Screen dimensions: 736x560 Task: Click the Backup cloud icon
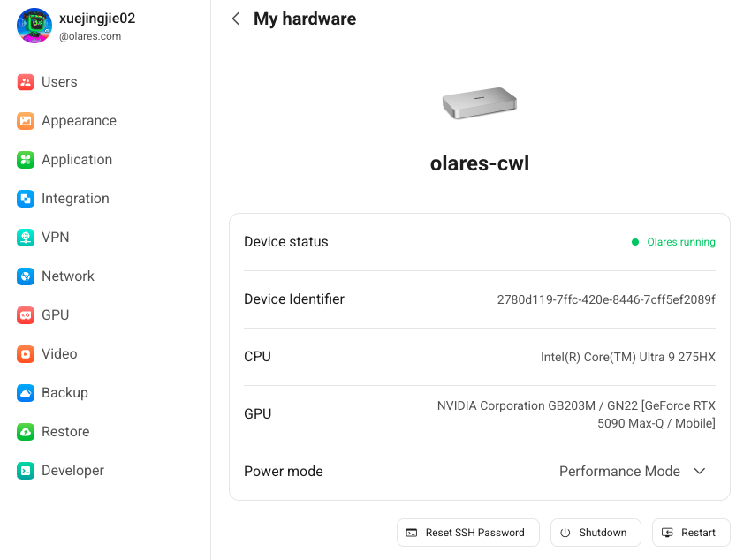point(26,393)
